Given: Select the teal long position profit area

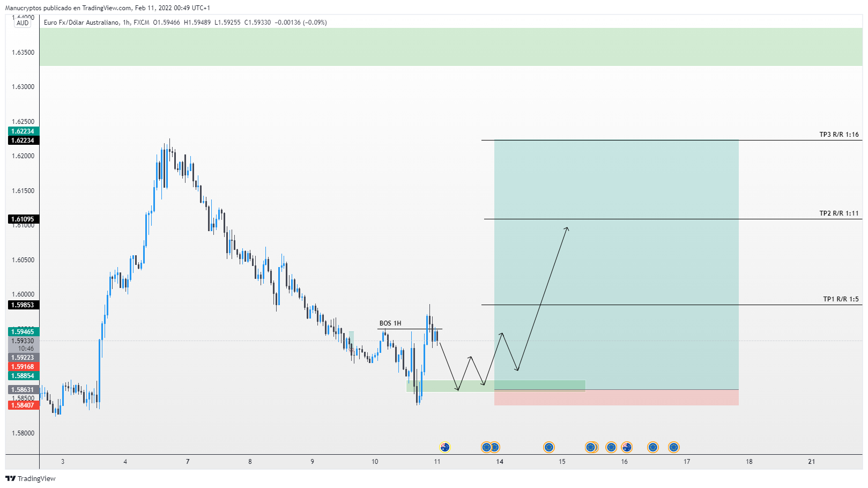Looking at the screenshot, I should [x=616, y=265].
